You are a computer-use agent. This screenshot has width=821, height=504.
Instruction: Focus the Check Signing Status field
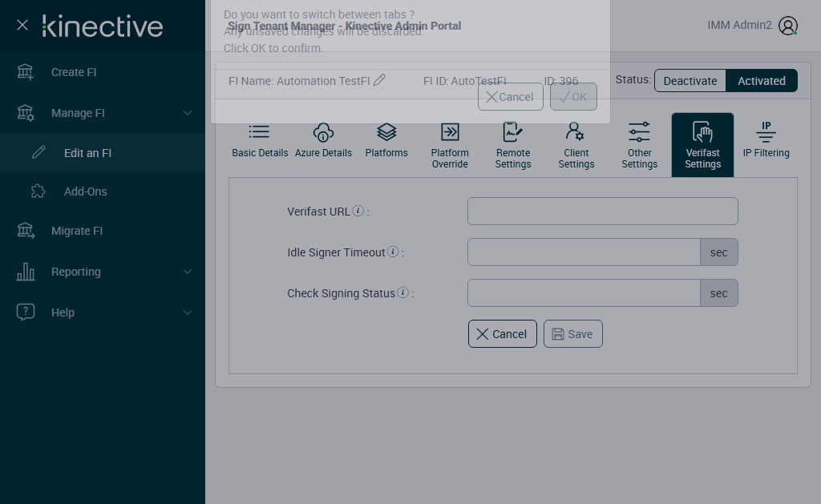tap(584, 293)
